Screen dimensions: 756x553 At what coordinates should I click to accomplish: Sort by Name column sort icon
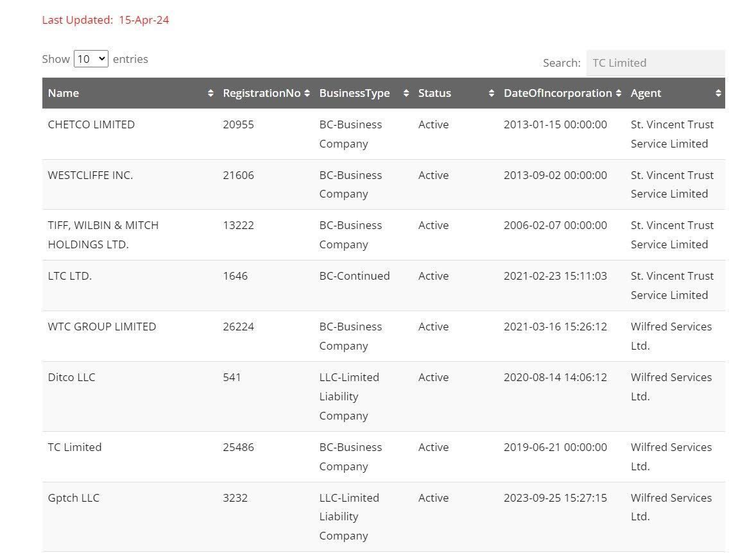point(210,93)
